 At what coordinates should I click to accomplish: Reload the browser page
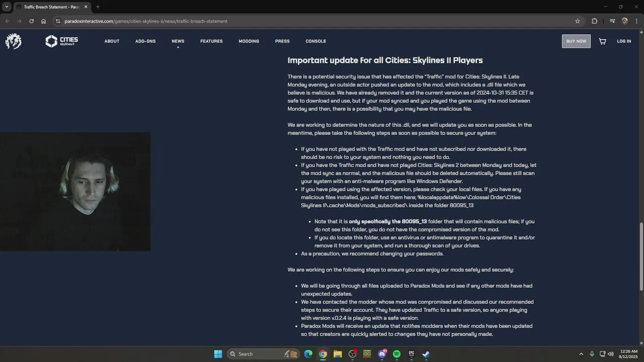[x=31, y=21]
